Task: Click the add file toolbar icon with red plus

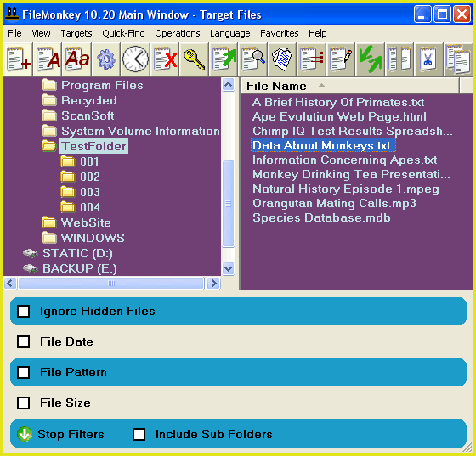Action: click(x=18, y=59)
